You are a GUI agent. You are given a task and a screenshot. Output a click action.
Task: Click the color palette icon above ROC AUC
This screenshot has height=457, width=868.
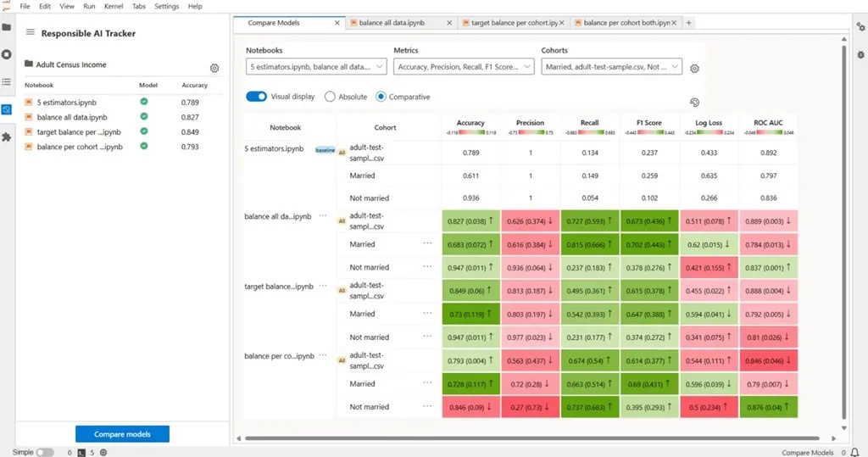(x=693, y=102)
